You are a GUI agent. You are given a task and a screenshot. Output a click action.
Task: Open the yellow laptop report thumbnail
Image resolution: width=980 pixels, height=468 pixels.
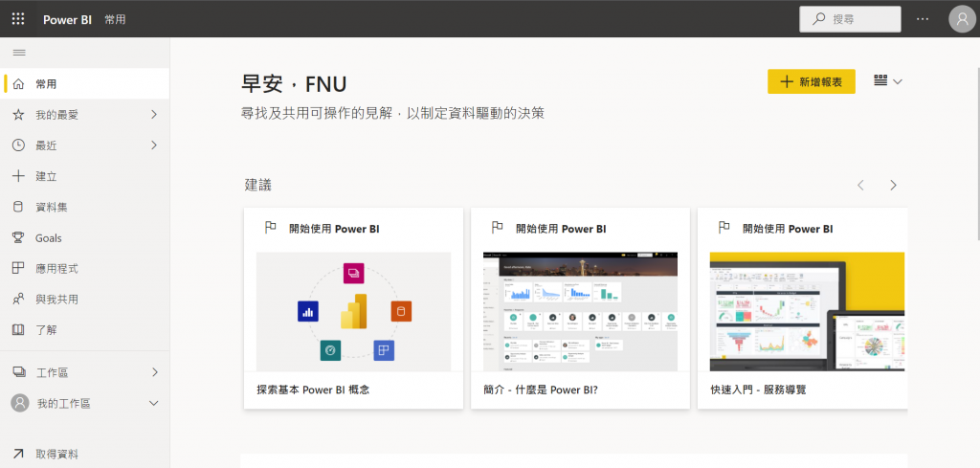[x=808, y=312]
